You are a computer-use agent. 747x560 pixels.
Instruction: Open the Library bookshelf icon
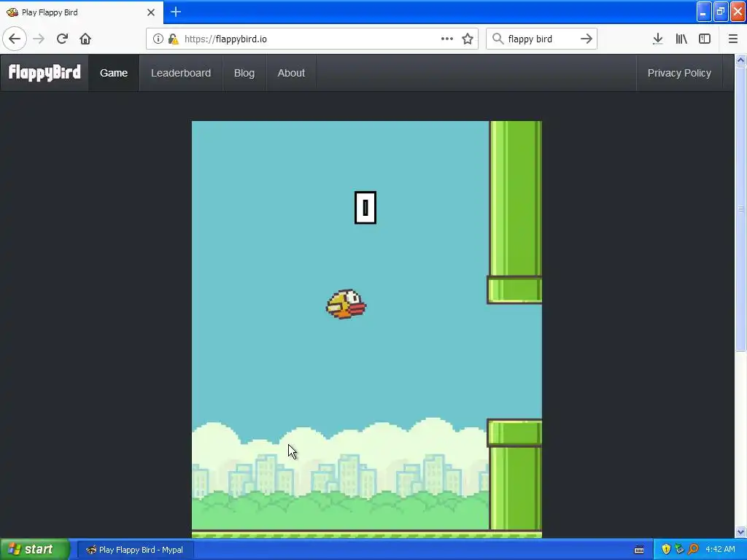click(x=681, y=39)
